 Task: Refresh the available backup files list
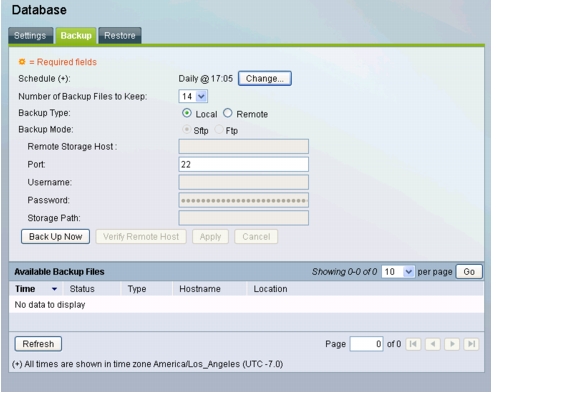coord(38,344)
